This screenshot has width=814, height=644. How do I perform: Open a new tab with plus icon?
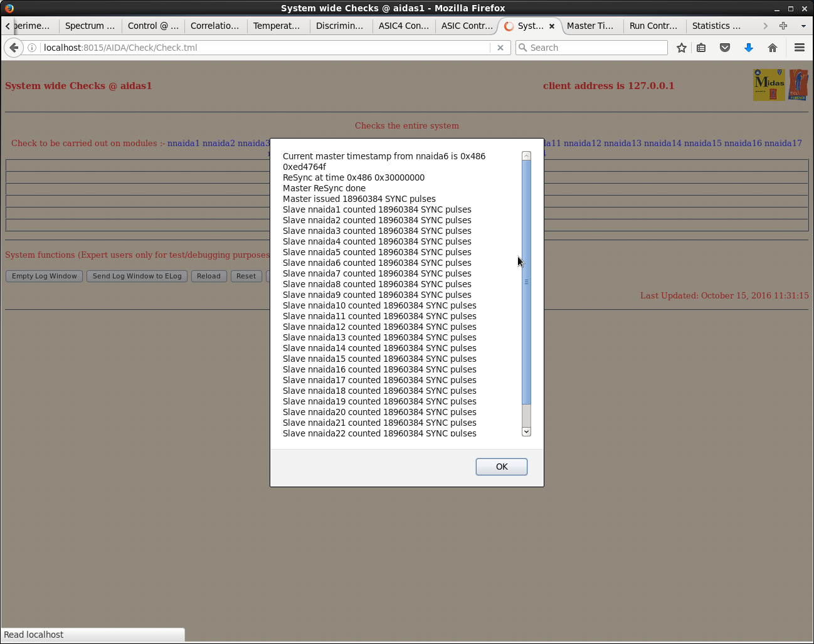click(x=783, y=26)
